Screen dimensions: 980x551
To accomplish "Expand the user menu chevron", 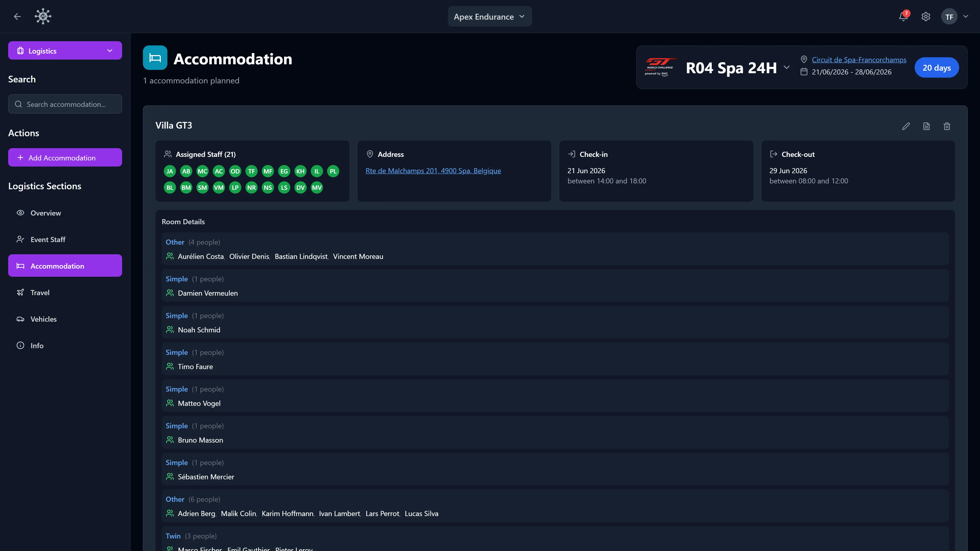I will tap(965, 16).
